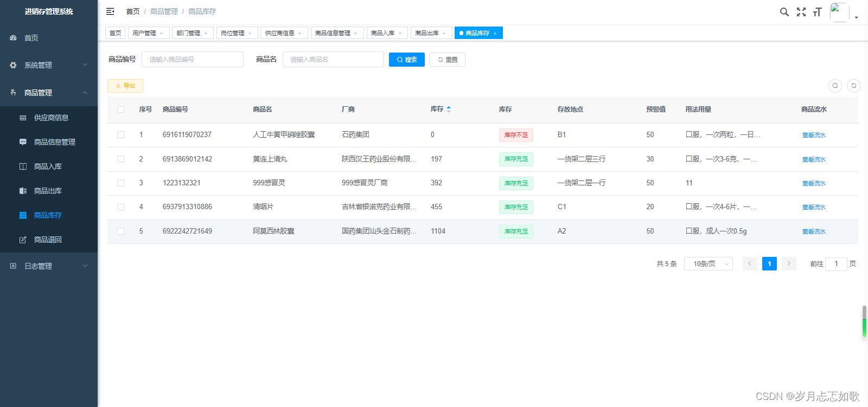This screenshot has width=868, height=407.
Task: Close the 岗位管理 tab
Action: (x=250, y=34)
